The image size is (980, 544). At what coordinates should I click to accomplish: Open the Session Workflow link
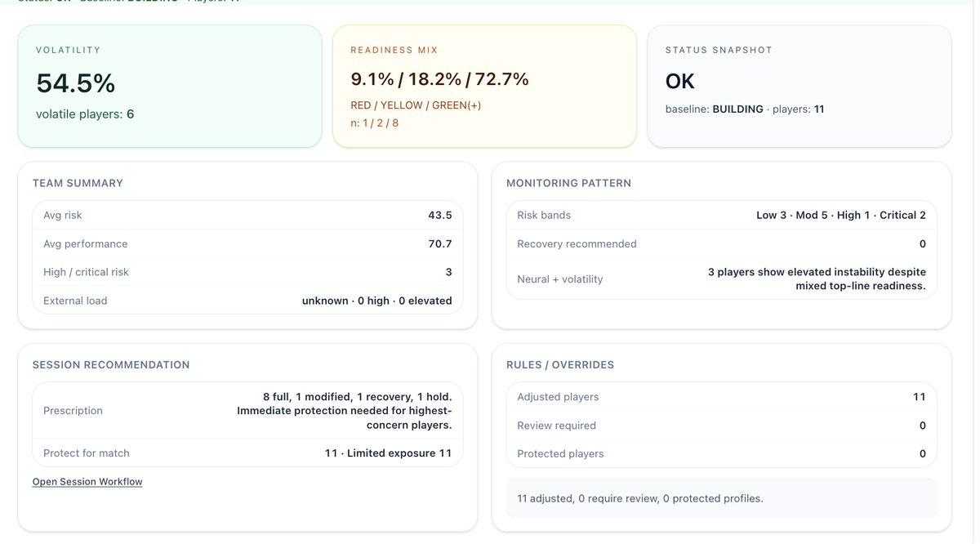[87, 481]
